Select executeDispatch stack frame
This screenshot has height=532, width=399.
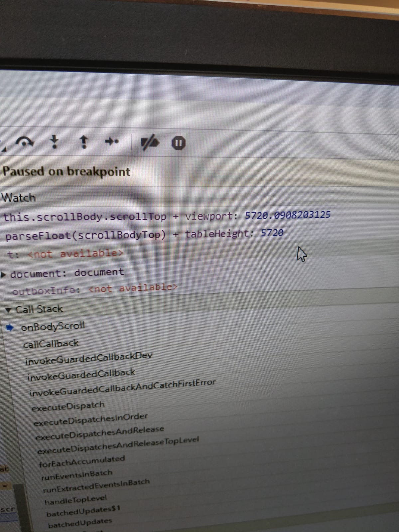[x=68, y=407]
